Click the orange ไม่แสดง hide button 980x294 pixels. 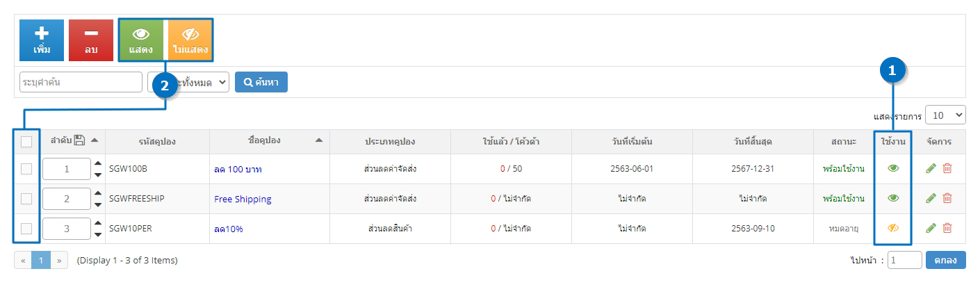190,40
